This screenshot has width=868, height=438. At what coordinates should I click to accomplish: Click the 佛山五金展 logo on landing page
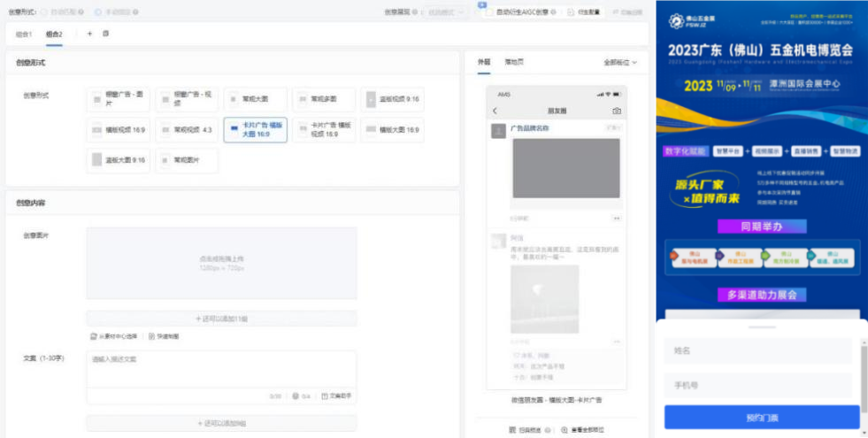692,21
